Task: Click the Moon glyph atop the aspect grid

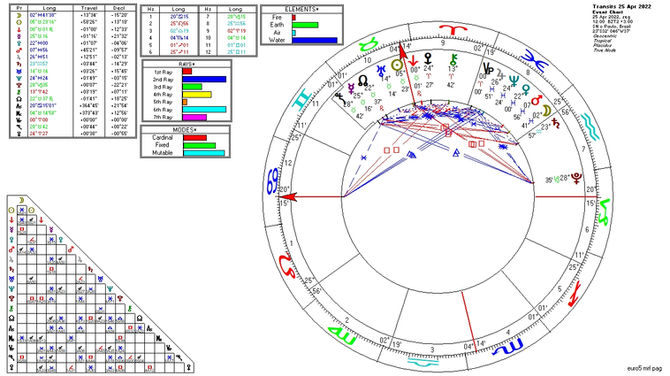Action: tap(21, 200)
